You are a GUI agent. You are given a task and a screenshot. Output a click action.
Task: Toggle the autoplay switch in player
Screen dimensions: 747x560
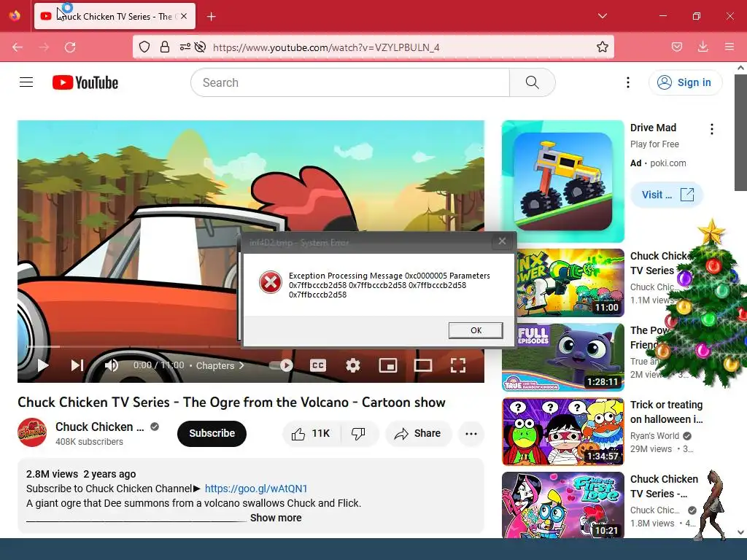[281, 365]
